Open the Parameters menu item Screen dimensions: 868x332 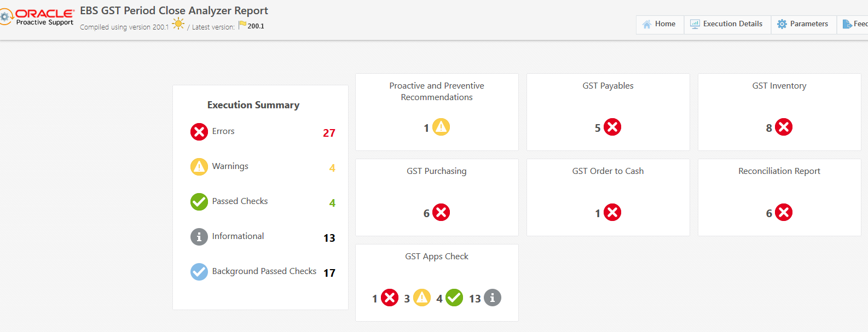[803, 24]
